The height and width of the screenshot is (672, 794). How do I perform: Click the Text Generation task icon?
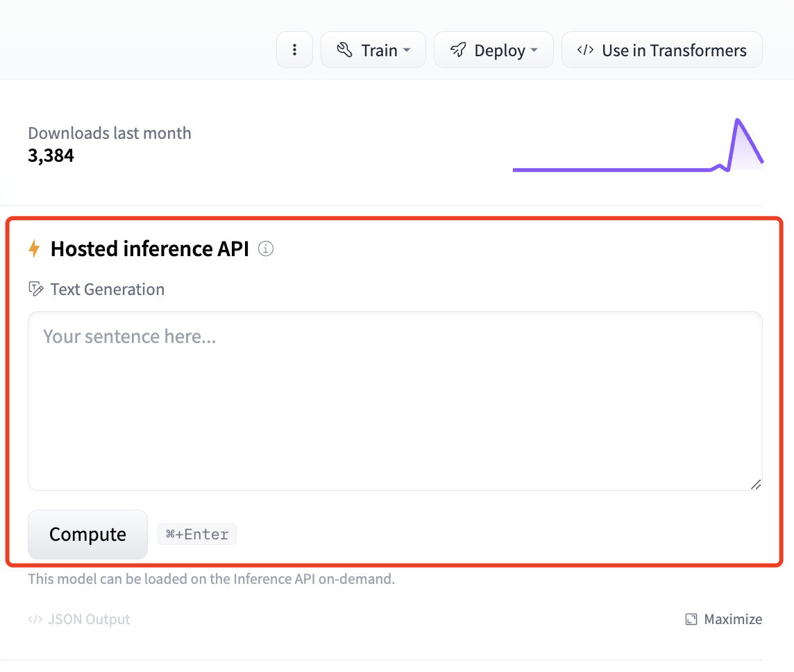(36, 289)
